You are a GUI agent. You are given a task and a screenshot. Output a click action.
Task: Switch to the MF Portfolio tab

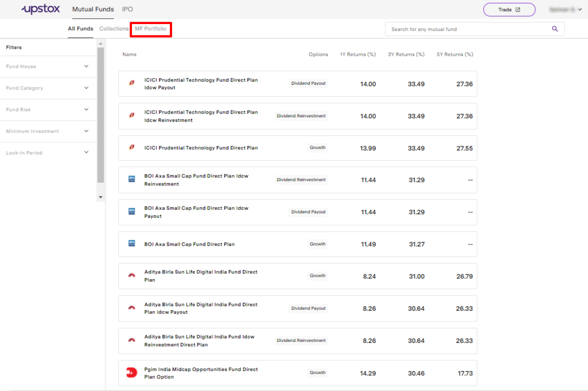click(151, 29)
